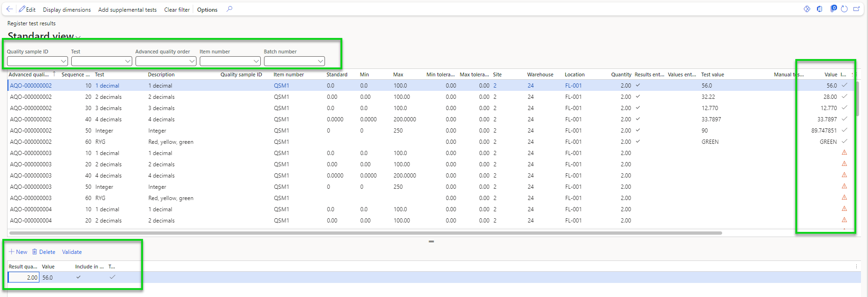Toggle Results entered check for RYG GREEN row
Viewport: 868px width, 297px height.
coord(638,141)
